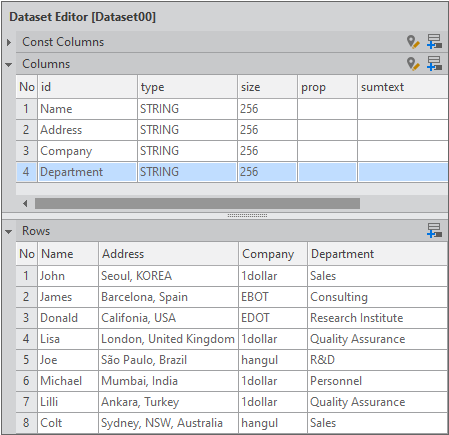This screenshot has height=435, width=449.
Task: Click the splitter handle between Columns and Rows
Action: pyautogui.click(x=247, y=216)
